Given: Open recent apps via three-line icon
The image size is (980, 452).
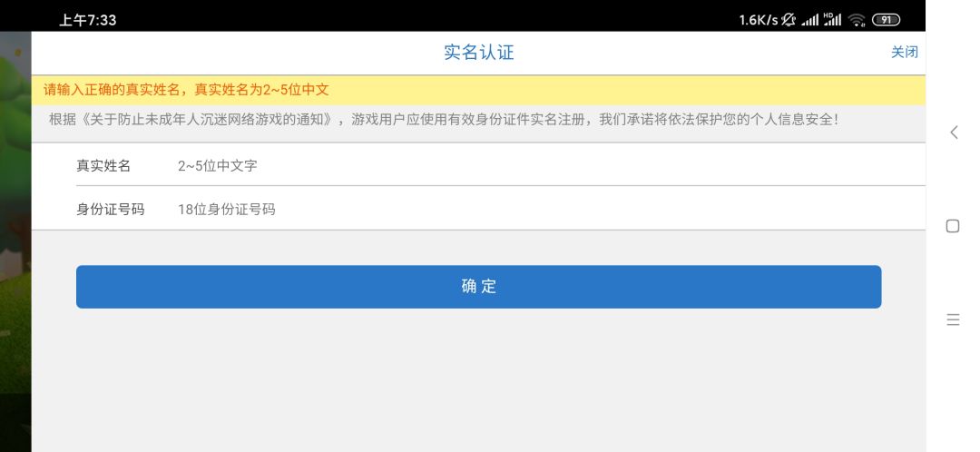Looking at the screenshot, I should tap(953, 320).
